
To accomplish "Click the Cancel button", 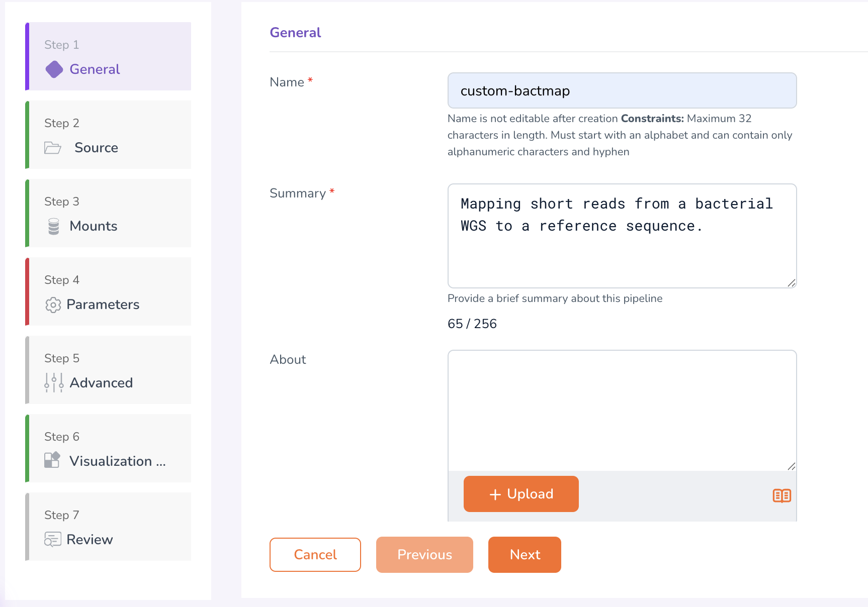I will [x=315, y=555].
